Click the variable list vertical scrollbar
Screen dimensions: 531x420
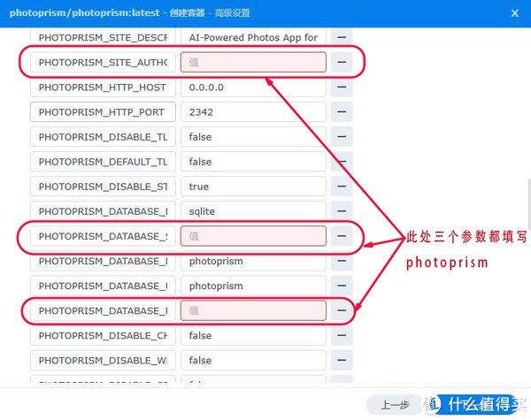(x=529, y=203)
